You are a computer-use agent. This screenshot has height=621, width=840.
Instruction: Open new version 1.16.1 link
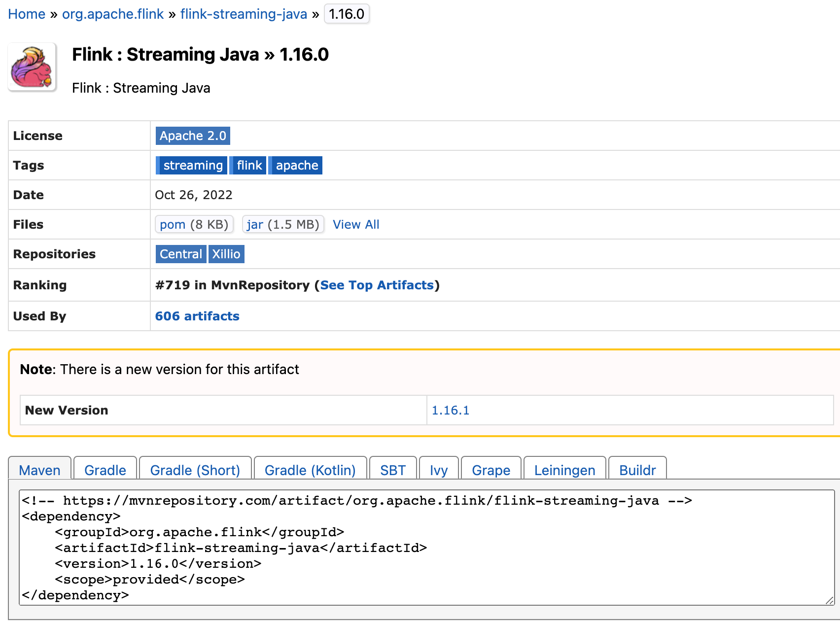point(451,410)
